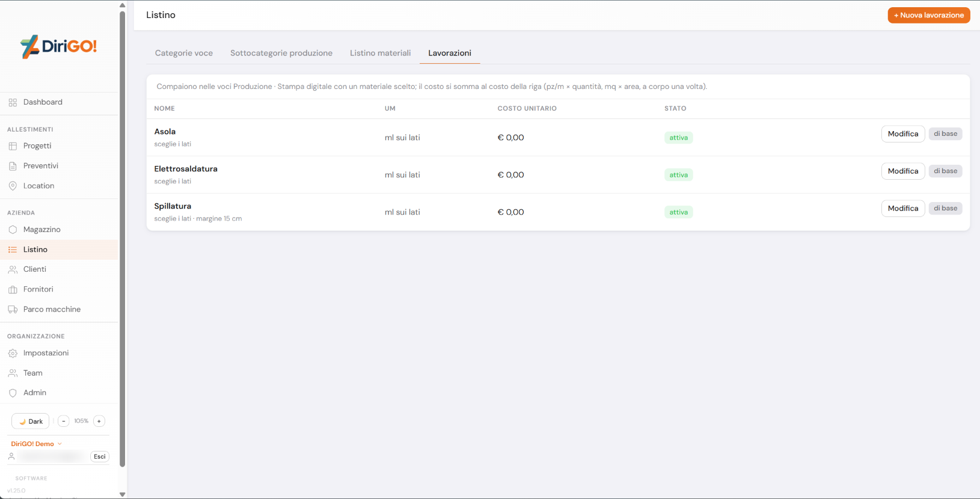Click the 'di base' tag for Spillatura
This screenshot has height=499, width=980.
[946, 209]
